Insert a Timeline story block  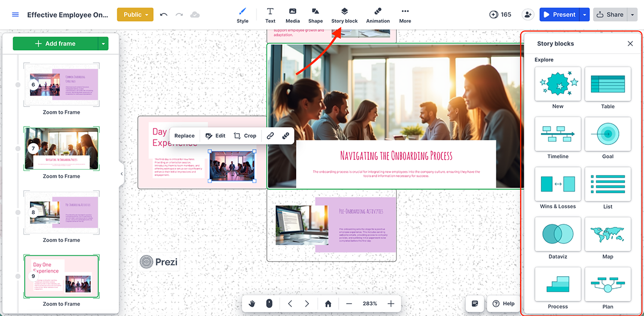(558, 134)
